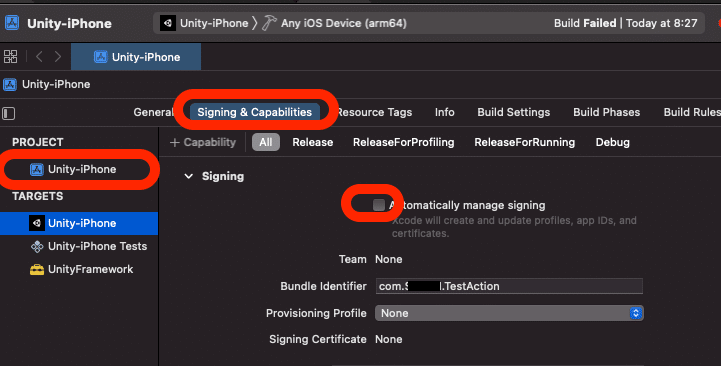Select the UnityFramework target toolbox icon
The image size is (721, 366).
[37, 269]
